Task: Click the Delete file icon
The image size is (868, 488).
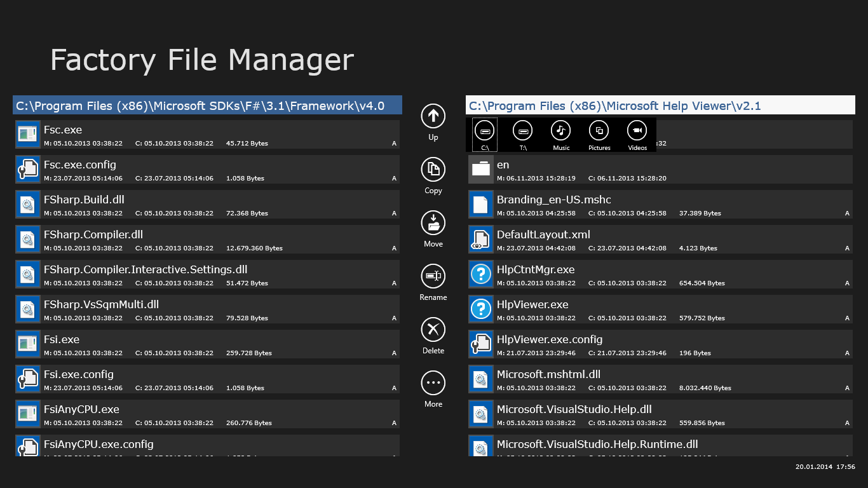Action: pos(433,329)
